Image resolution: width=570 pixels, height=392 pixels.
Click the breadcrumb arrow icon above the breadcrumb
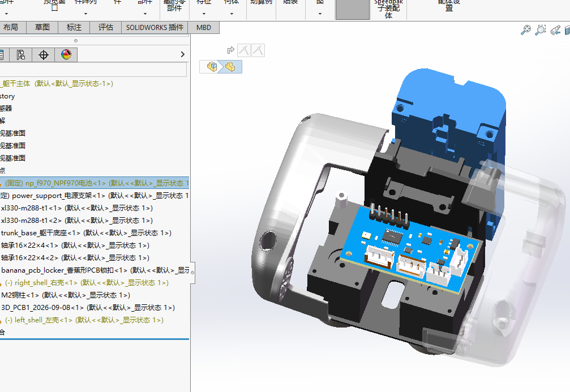[x=230, y=50]
